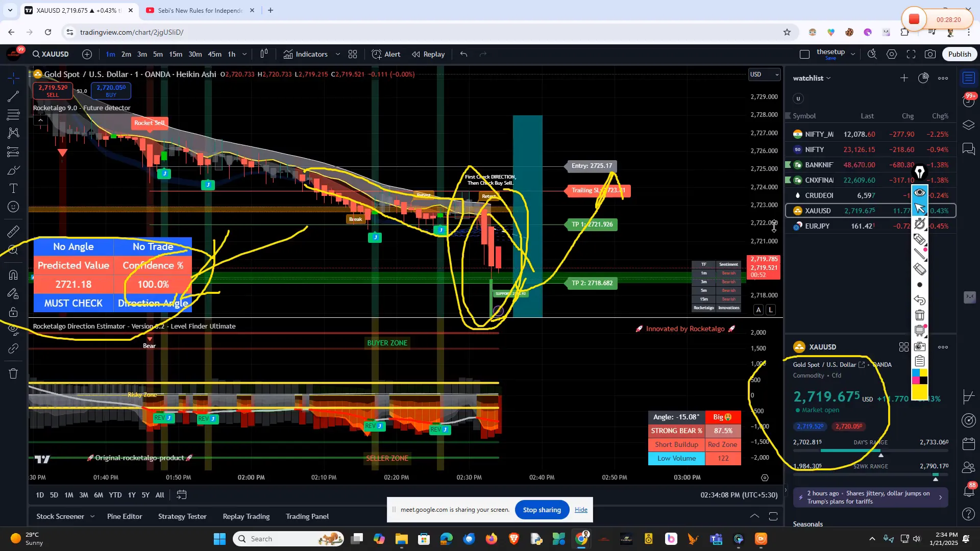Enter fullscreen mode
The height and width of the screenshot is (551, 980).
pos(911,54)
